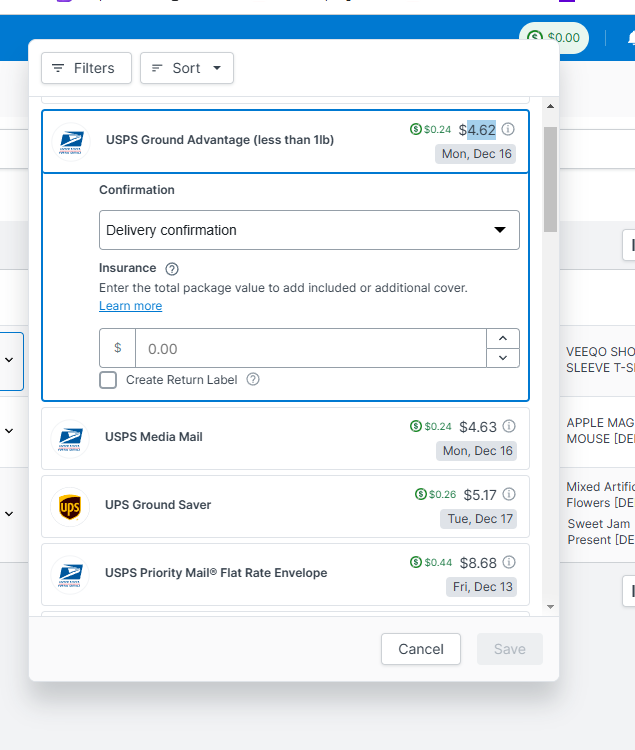This screenshot has height=750, width=635.
Task: Focus the insurance value input field
Action: [x=311, y=348]
